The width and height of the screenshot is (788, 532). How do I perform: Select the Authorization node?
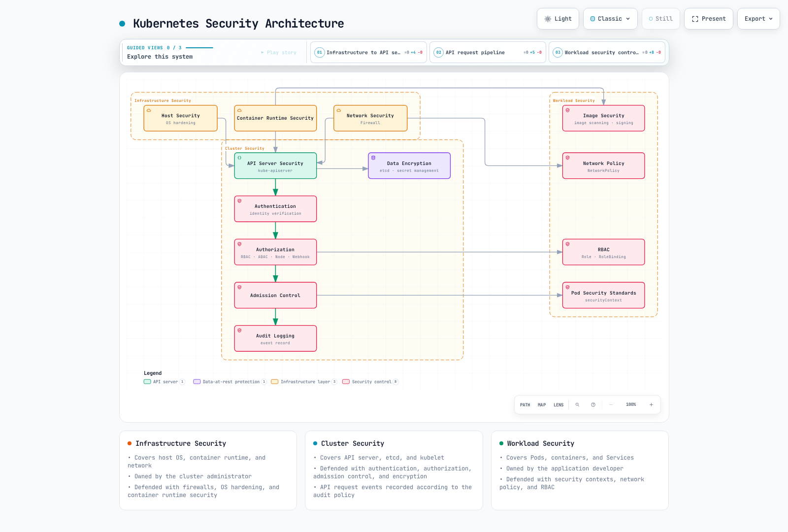click(275, 252)
